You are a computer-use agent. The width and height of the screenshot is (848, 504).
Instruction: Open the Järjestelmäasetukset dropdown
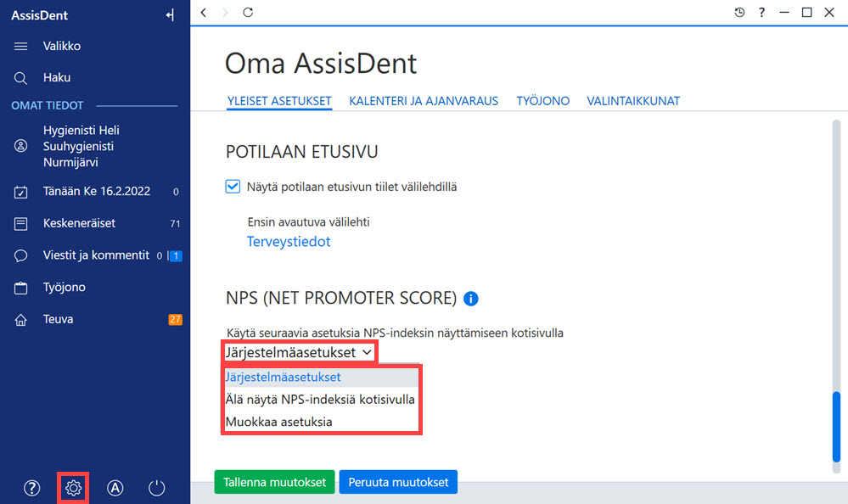click(x=299, y=353)
